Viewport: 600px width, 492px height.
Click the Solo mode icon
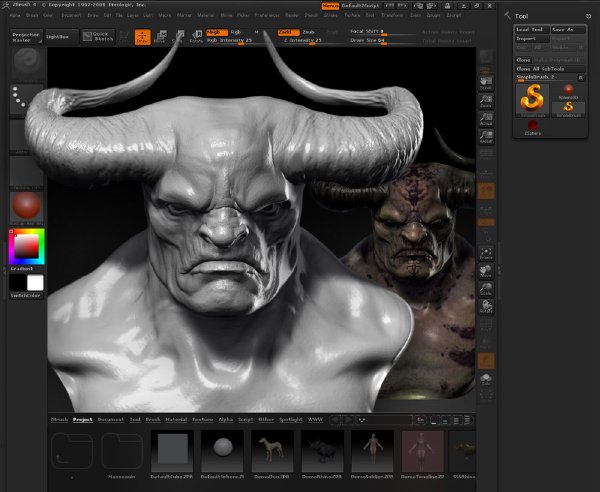tap(486, 379)
